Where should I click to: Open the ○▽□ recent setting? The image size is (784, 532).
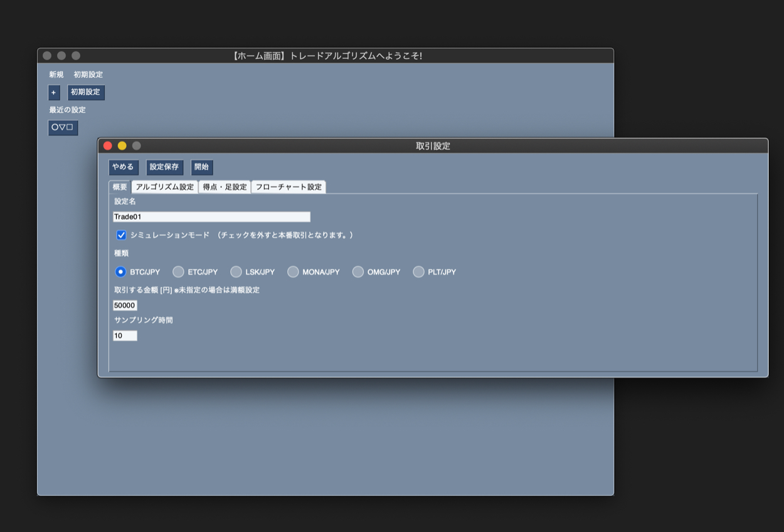(63, 128)
